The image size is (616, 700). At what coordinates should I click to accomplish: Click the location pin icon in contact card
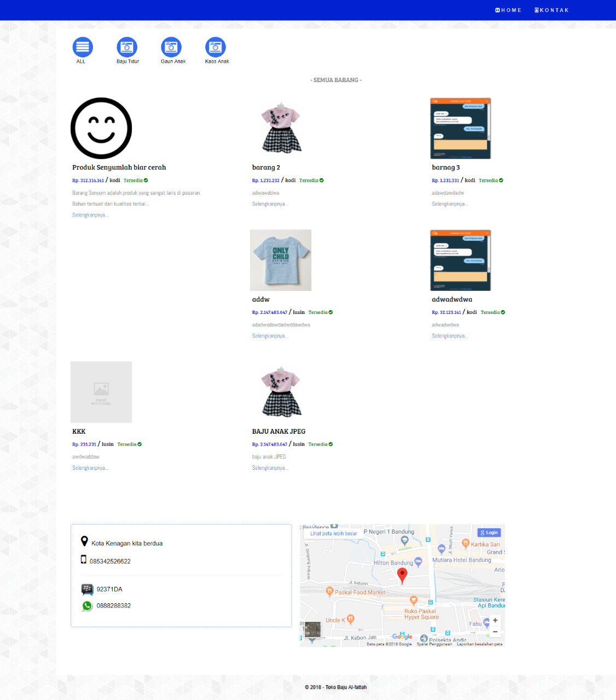85,541
